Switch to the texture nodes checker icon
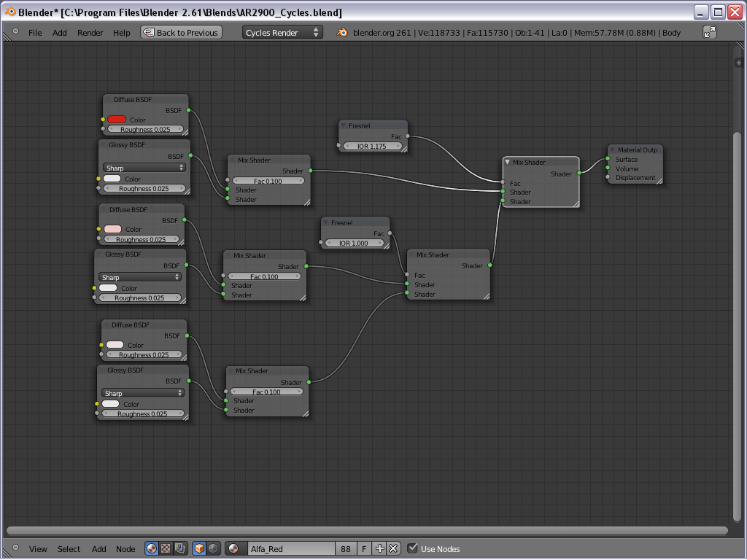Screen dimensions: 747x560 [166, 548]
